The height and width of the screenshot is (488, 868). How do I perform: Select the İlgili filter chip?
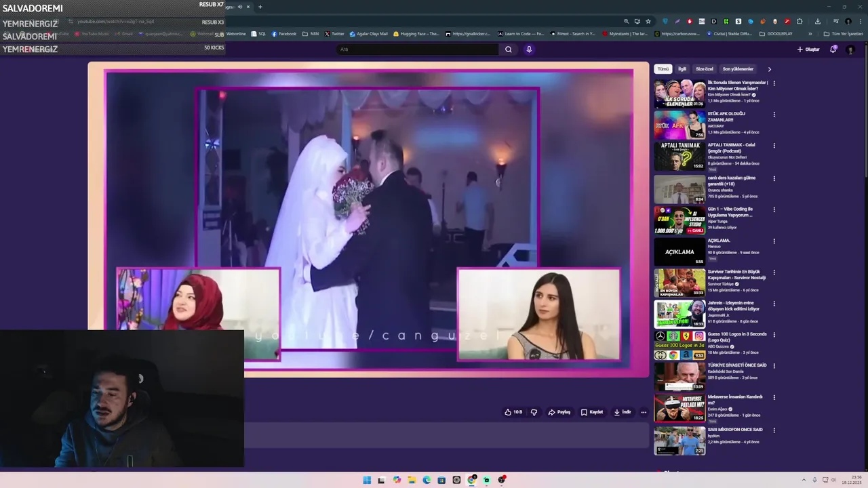coord(682,69)
